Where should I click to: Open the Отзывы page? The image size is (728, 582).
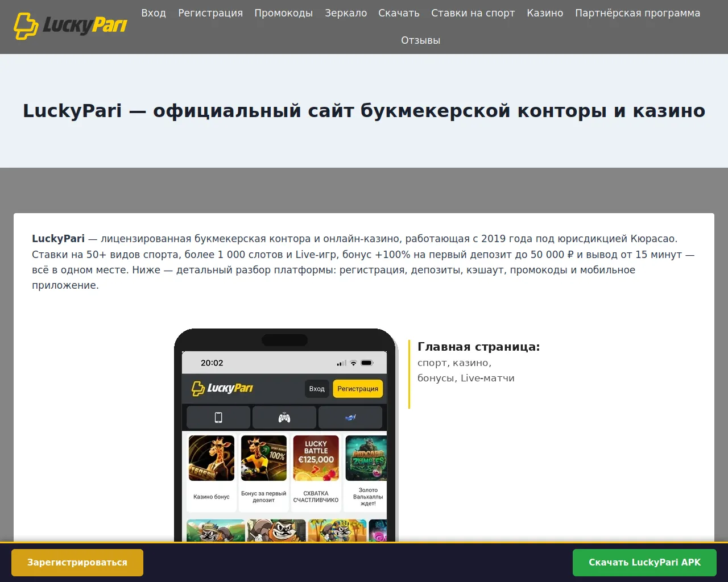tap(421, 40)
